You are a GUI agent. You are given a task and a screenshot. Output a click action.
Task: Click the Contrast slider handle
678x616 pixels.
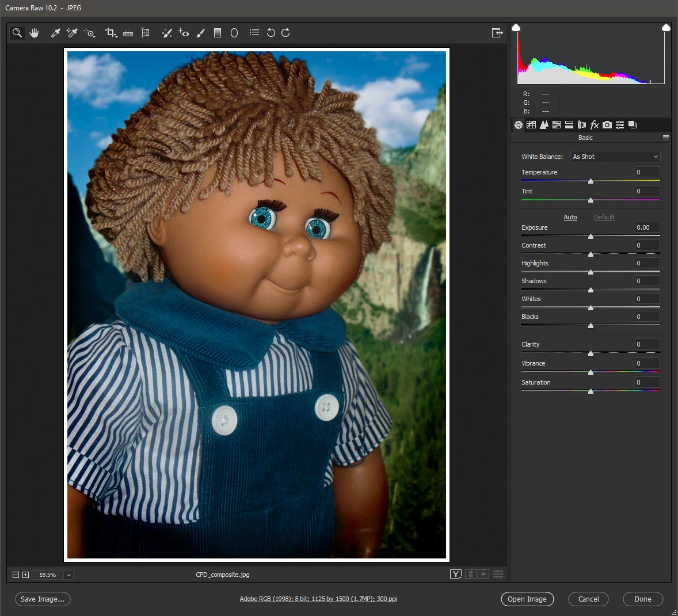(x=591, y=254)
